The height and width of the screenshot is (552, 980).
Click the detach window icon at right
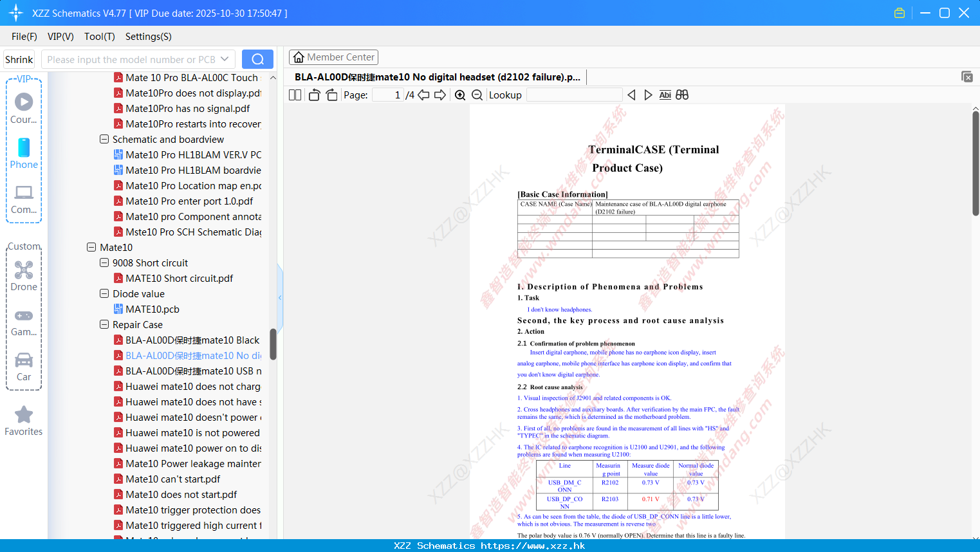967,77
